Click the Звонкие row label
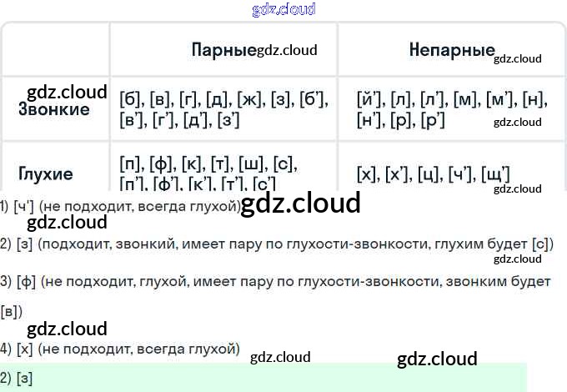This screenshot has height=392, width=567. [x=53, y=109]
